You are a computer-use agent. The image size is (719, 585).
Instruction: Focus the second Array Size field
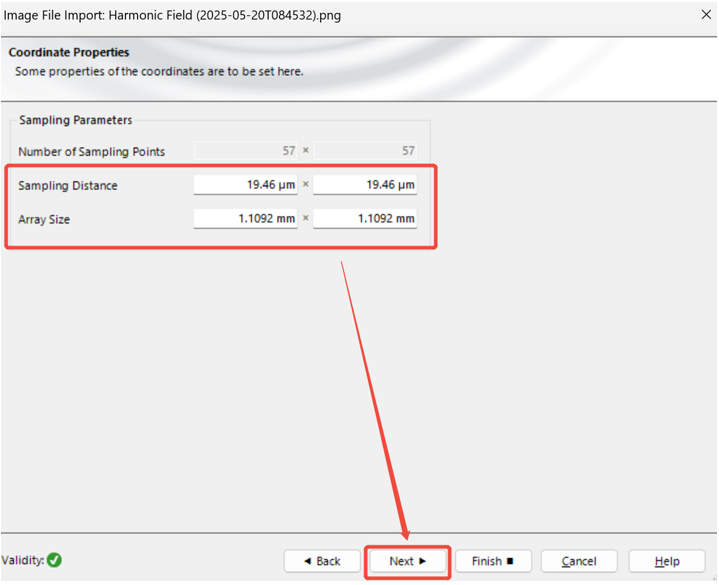pos(365,218)
